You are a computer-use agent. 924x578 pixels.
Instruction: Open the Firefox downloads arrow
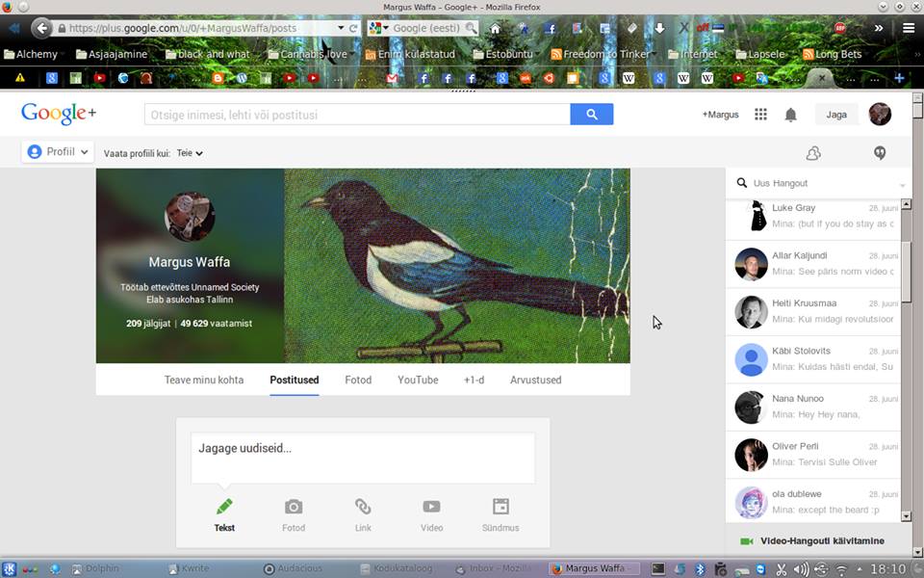click(659, 28)
